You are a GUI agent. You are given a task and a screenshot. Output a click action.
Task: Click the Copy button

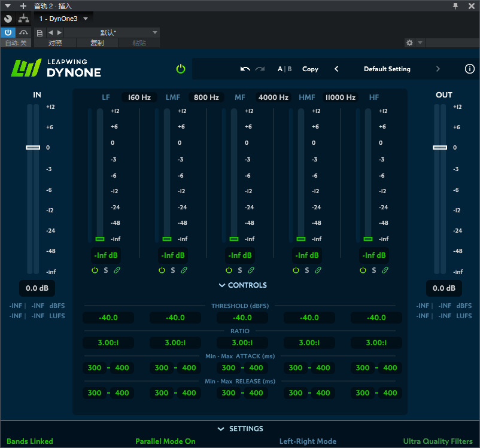310,69
